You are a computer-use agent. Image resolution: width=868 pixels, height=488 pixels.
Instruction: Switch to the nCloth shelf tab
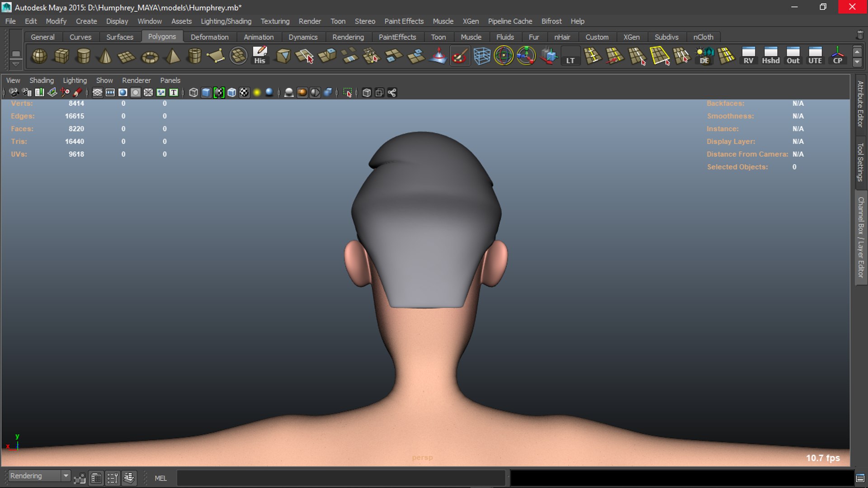point(703,37)
